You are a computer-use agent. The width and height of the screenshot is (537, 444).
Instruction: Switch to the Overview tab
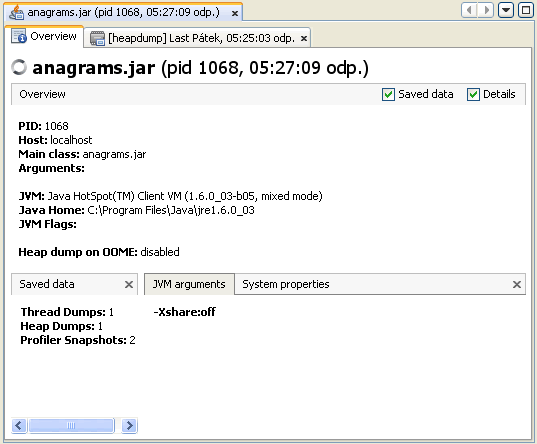point(44,36)
